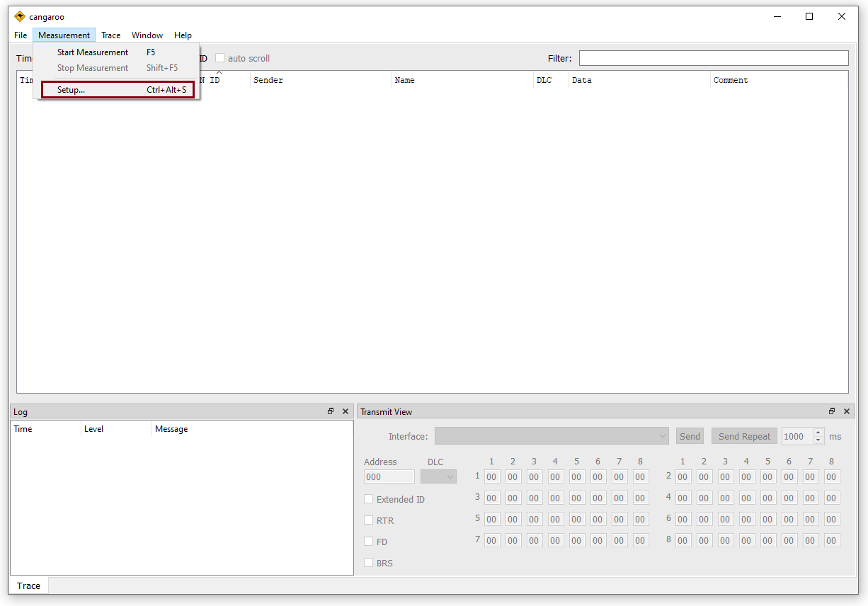This screenshot has height=606, width=868.
Task: Click first byte field in row 5
Action: 492,519
